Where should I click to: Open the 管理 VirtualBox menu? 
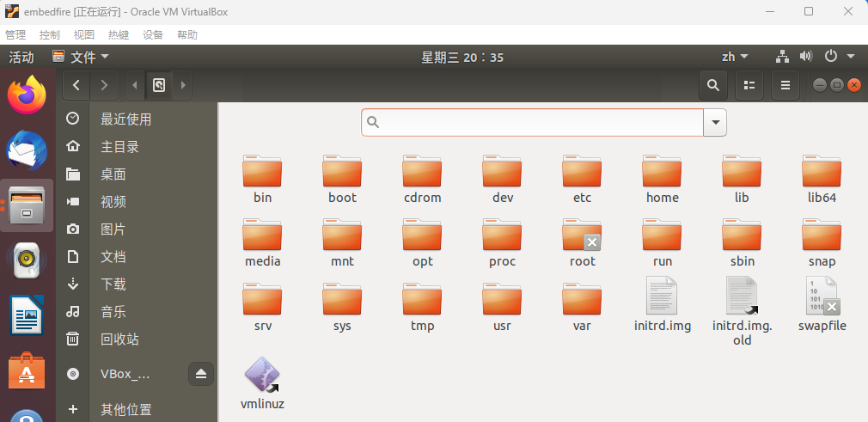[x=15, y=35]
